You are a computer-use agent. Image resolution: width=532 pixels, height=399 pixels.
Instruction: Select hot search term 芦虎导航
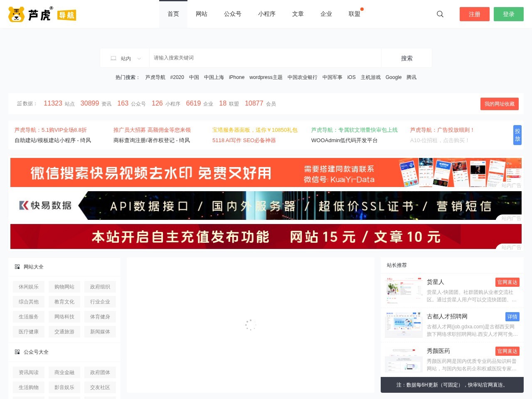pyautogui.click(x=155, y=77)
